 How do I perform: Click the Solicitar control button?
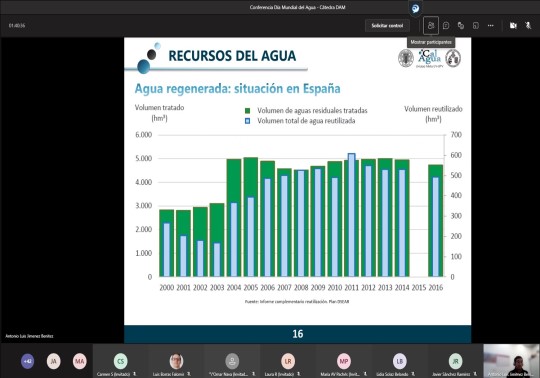pos(387,25)
